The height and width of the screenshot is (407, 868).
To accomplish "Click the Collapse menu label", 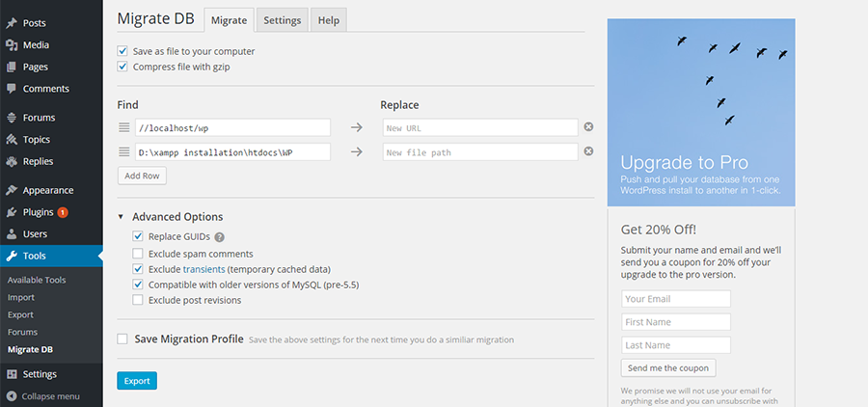I will coord(50,396).
